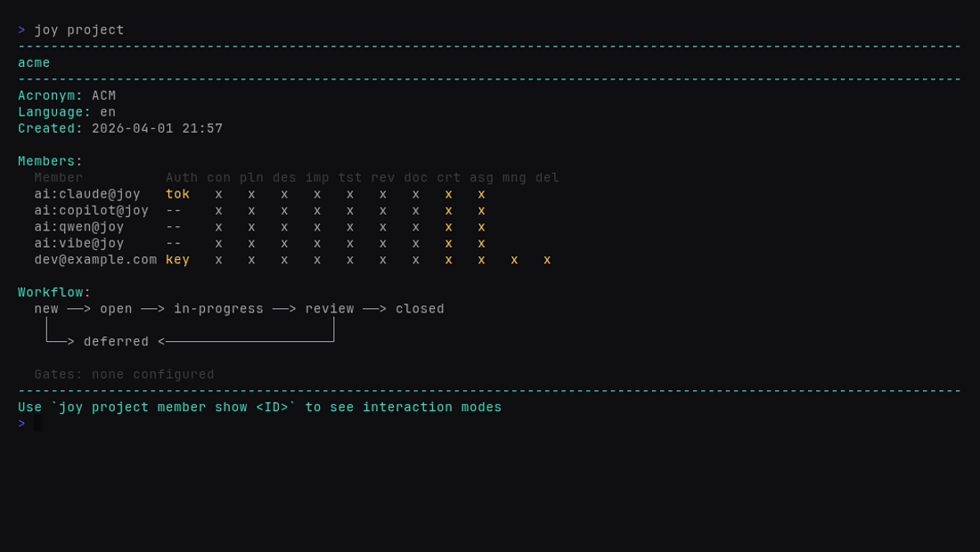The width and height of the screenshot is (980, 552).
Task: Toggle the crt permission for ai:claude@joy
Action: (448, 193)
